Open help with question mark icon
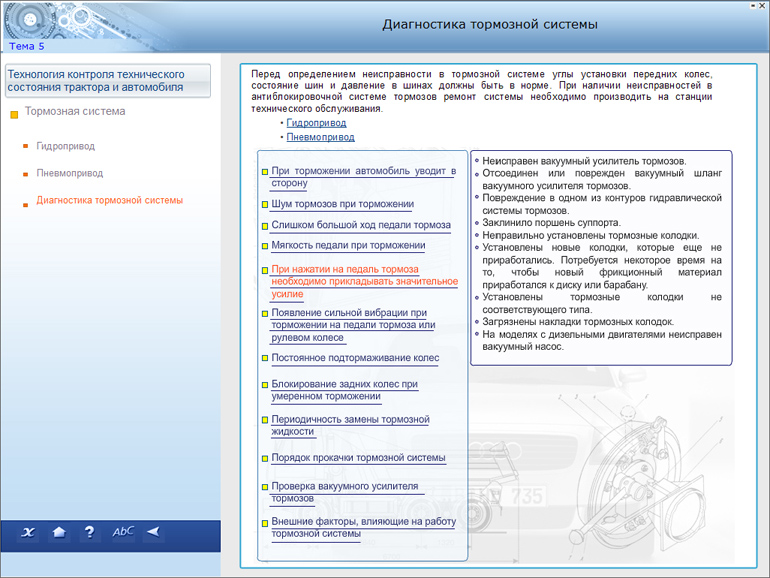 click(x=89, y=532)
